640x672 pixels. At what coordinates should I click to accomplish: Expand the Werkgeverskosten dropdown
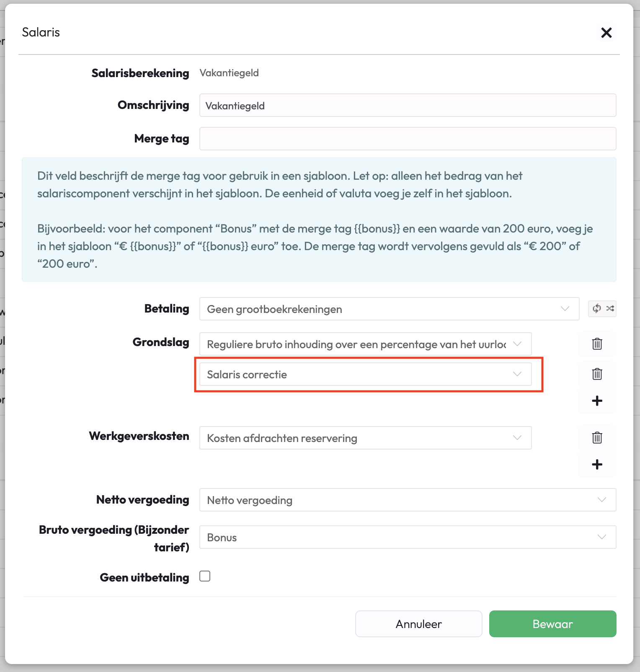(x=365, y=438)
